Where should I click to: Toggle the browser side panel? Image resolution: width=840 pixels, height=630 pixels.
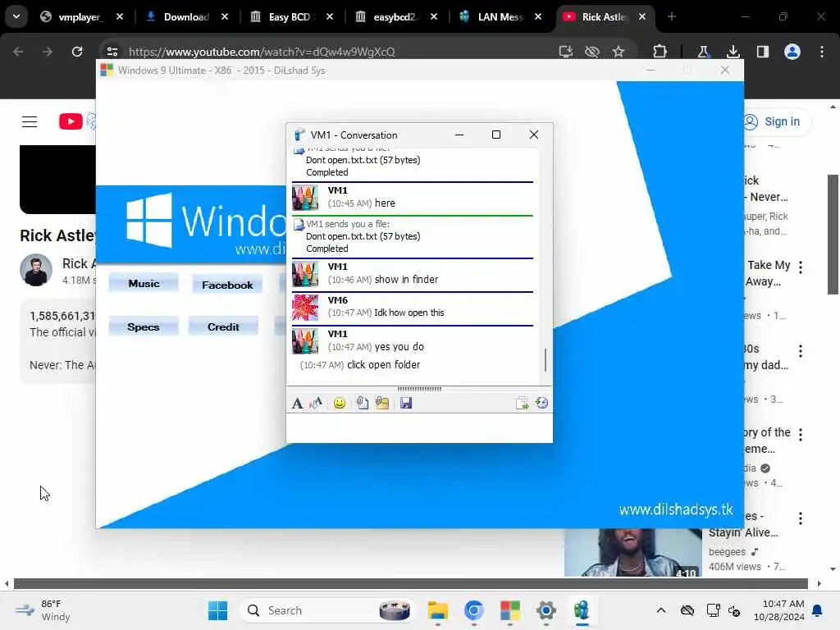click(x=763, y=52)
